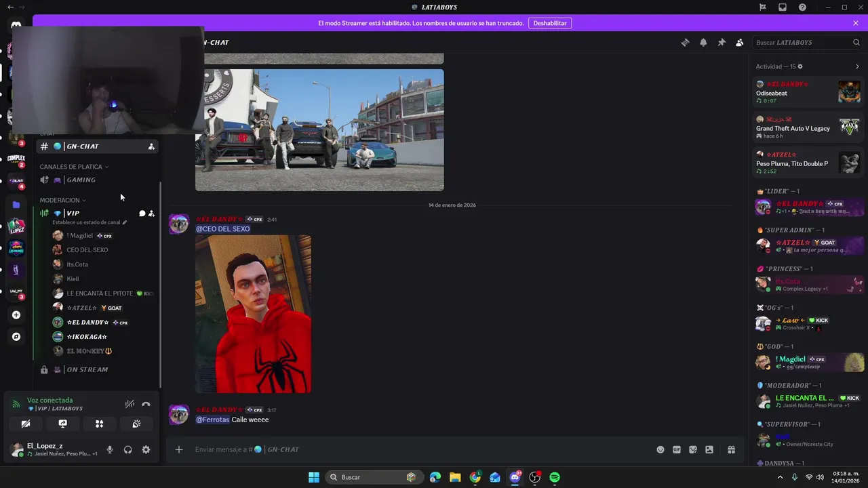Open member LE ENCANTA EL in MODERADOR
This screenshot has width=868, height=488.
coord(808,401)
